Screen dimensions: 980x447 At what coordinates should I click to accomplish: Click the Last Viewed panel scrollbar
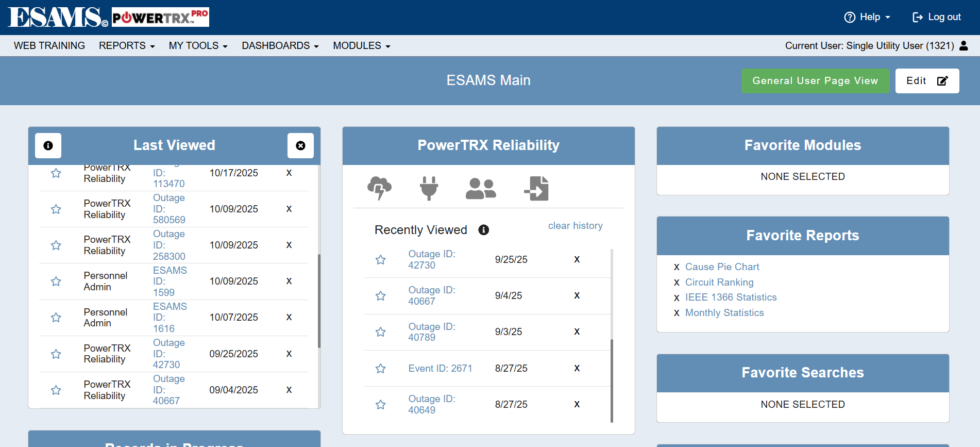(x=319, y=301)
